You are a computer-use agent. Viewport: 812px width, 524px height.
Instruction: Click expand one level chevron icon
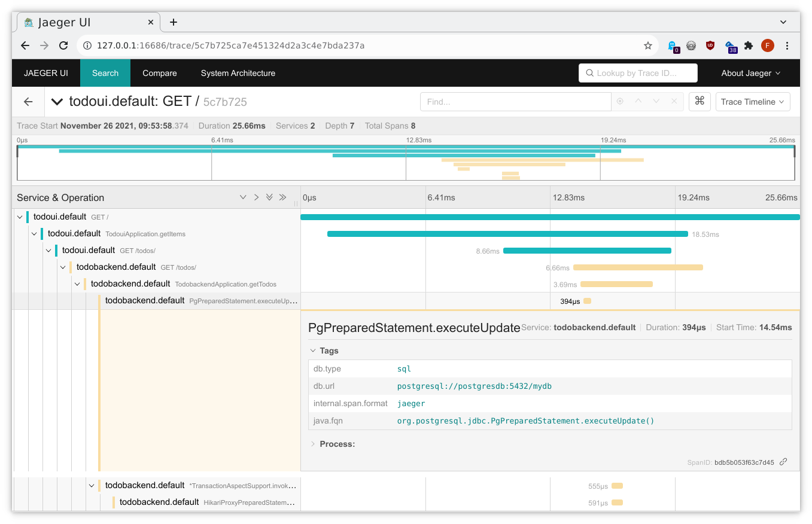[x=243, y=197]
